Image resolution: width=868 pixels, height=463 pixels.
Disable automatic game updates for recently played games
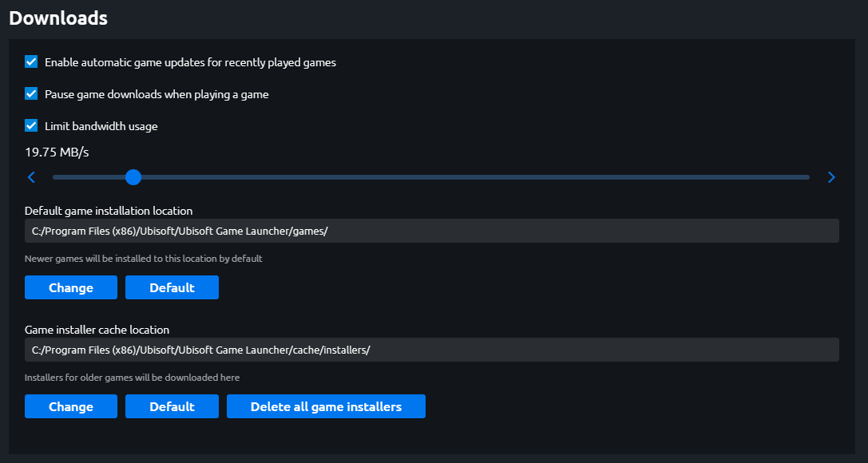tap(30, 61)
